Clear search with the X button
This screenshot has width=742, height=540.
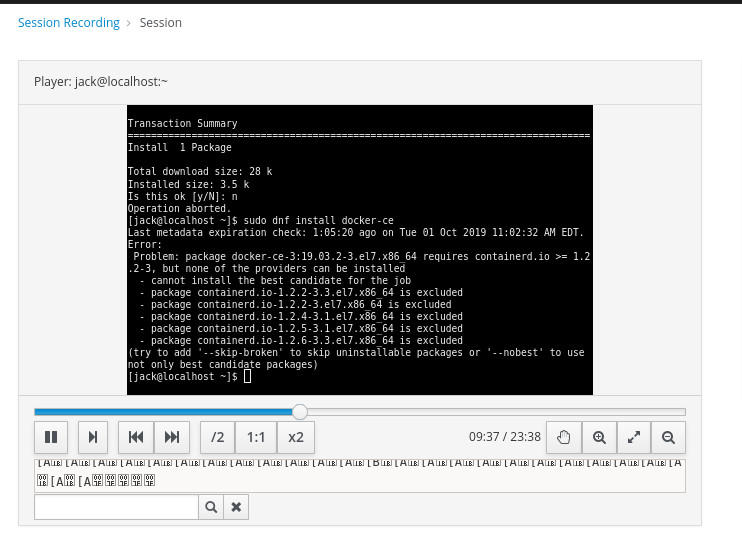tap(236, 507)
